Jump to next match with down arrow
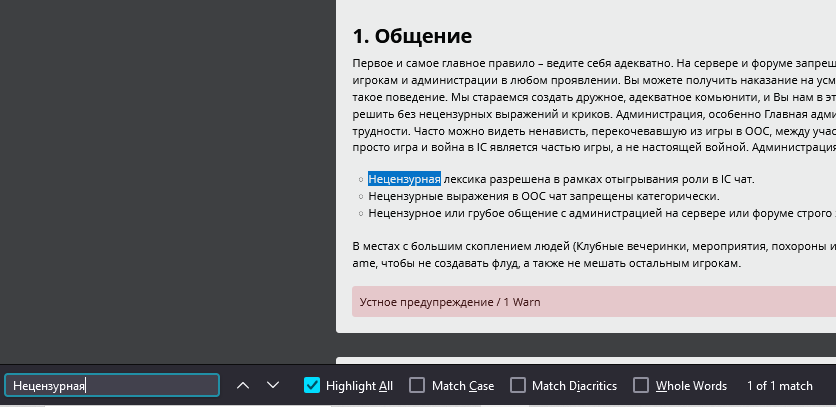This screenshot has height=407, width=836. coord(273,385)
